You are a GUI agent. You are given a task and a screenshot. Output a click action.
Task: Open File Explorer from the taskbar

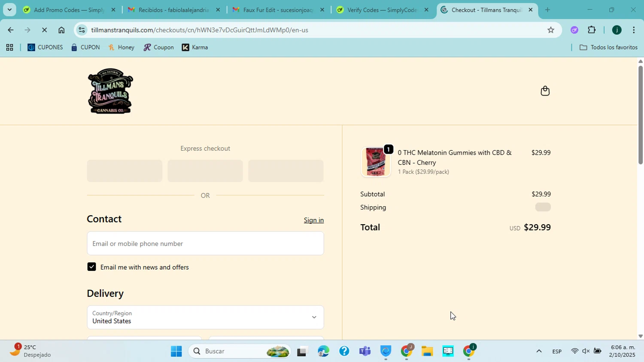pos(427,351)
